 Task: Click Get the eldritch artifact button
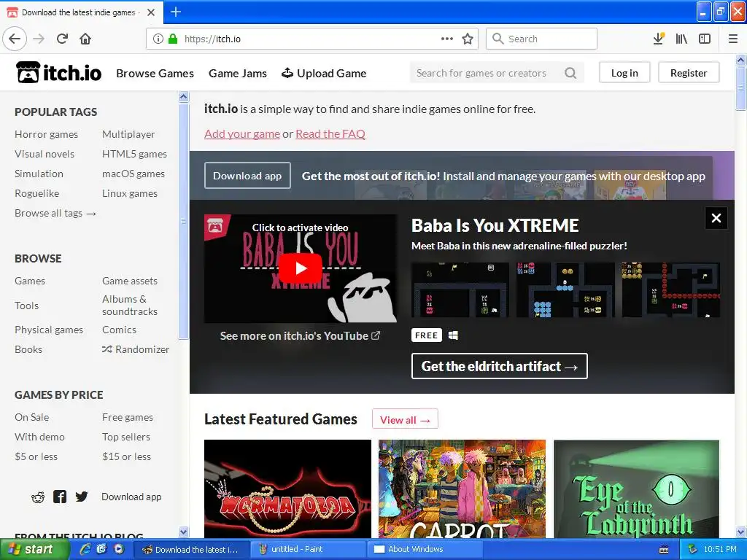[499, 366]
